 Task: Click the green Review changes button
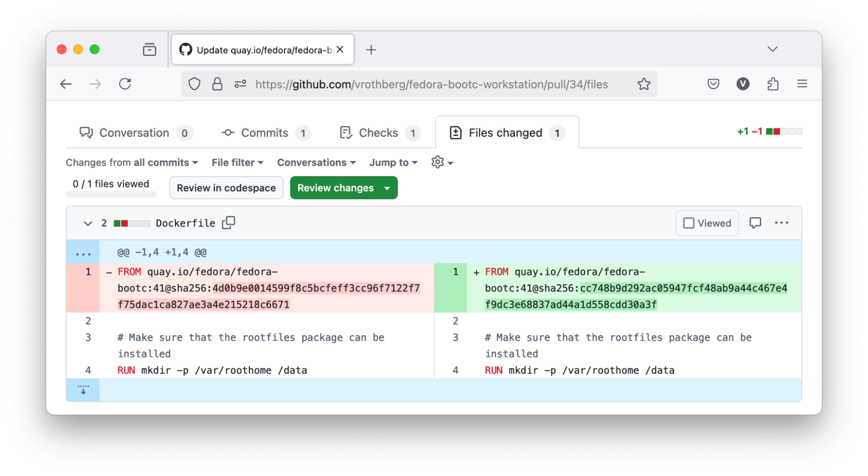click(343, 188)
